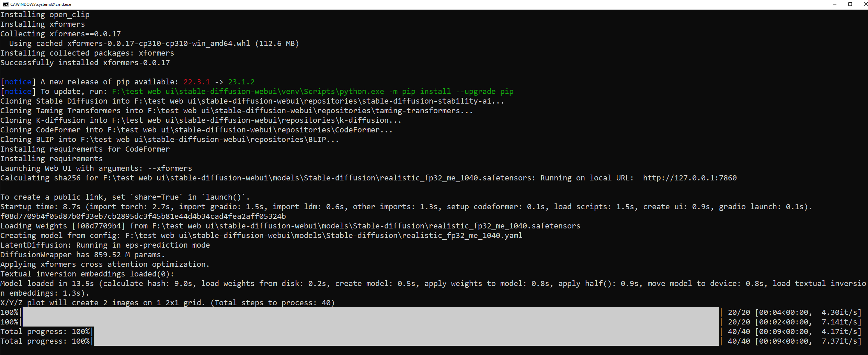Screen dimensions: 868x355
Task: Select the xformers-0.0.17 install confirmation line
Action: point(85,62)
